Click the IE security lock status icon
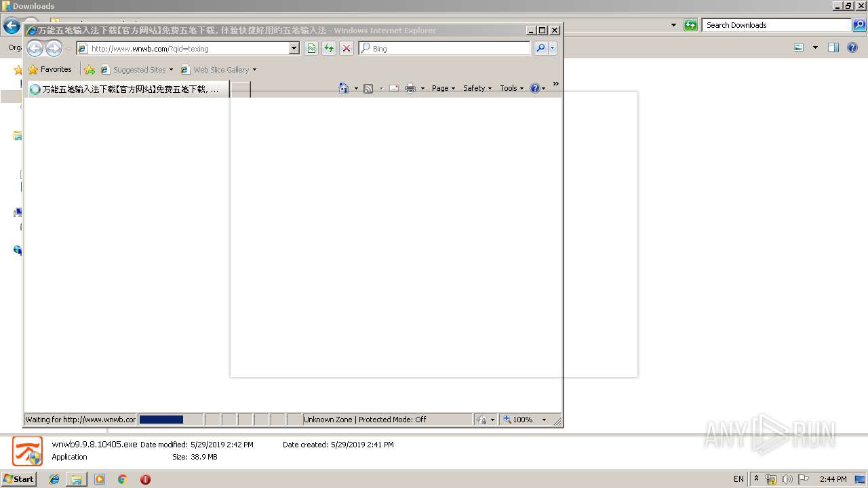Screen dimensions: 868x488 pos(481,420)
